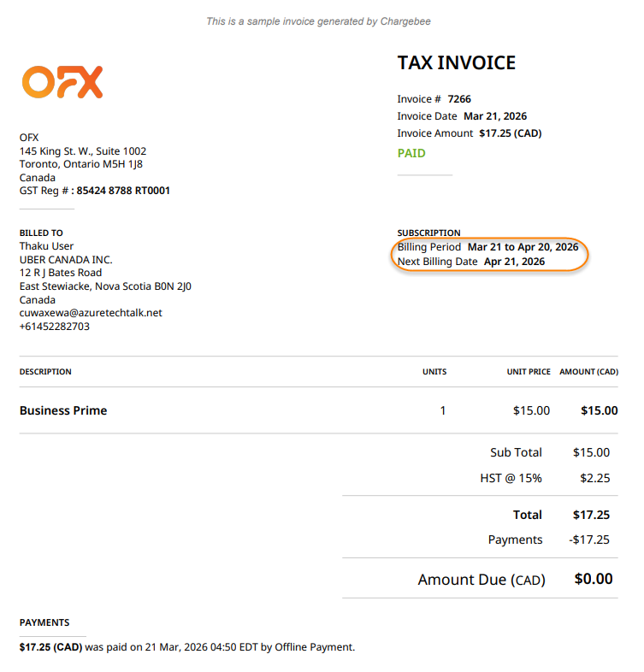
Task: Click the TAX INVOICE heading
Action: (x=457, y=63)
